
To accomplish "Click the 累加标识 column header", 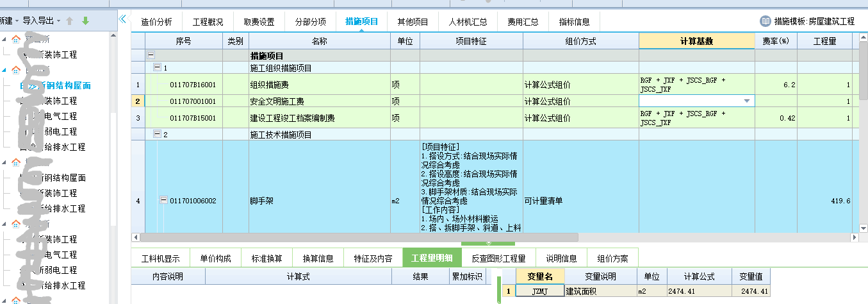I will 468,276.
